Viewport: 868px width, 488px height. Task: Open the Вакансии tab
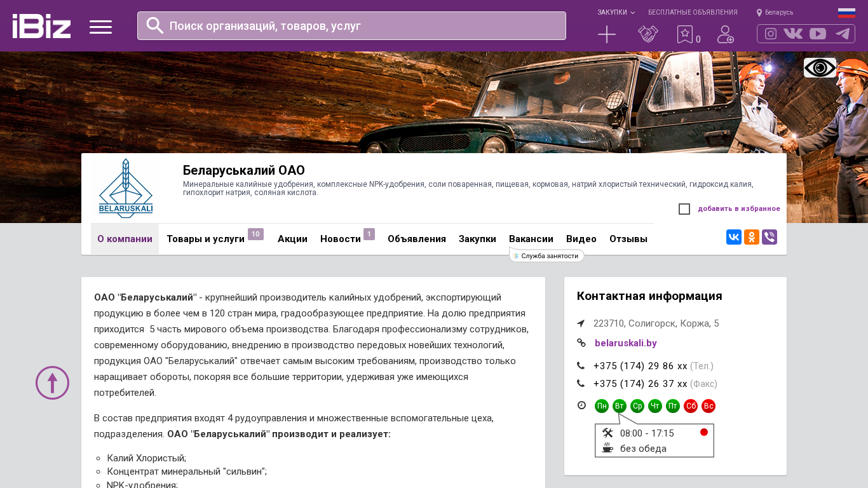[x=531, y=239]
